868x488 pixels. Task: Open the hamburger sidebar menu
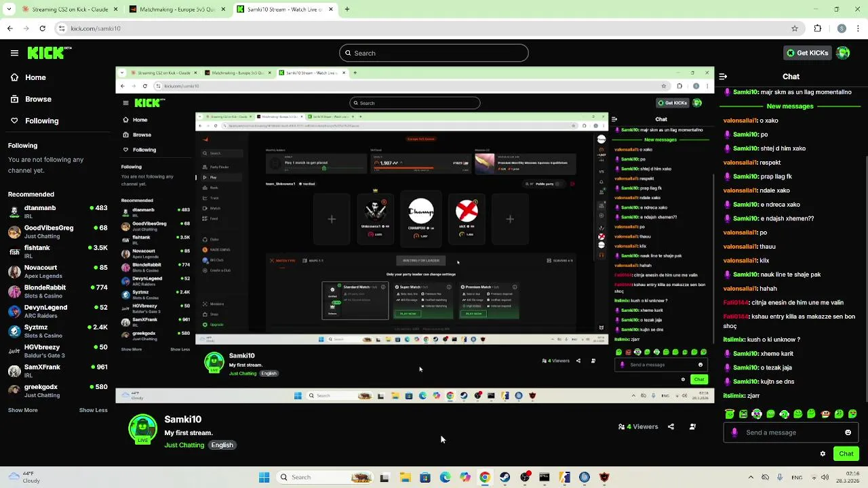click(14, 53)
